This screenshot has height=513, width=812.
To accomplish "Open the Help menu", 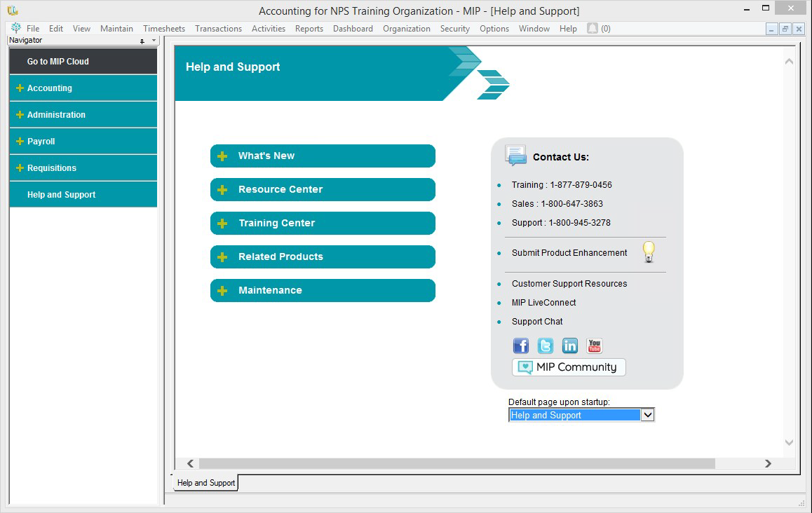I will click(x=567, y=29).
